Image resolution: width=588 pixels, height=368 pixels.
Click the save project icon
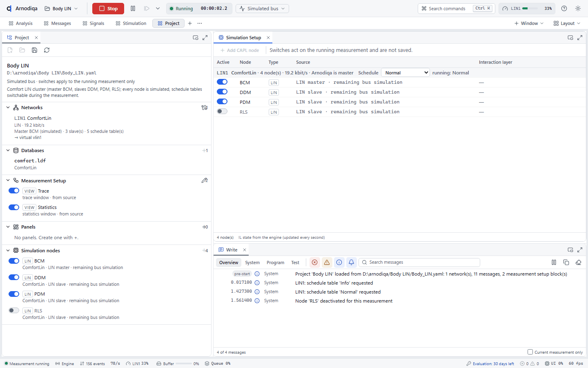coord(34,50)
